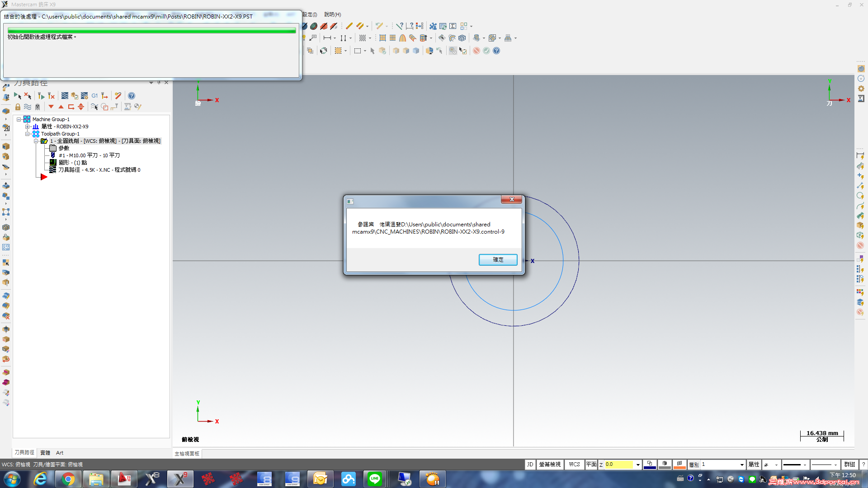Click Z depth input field
The image size is (868, 488).
[x=619, y=465]
